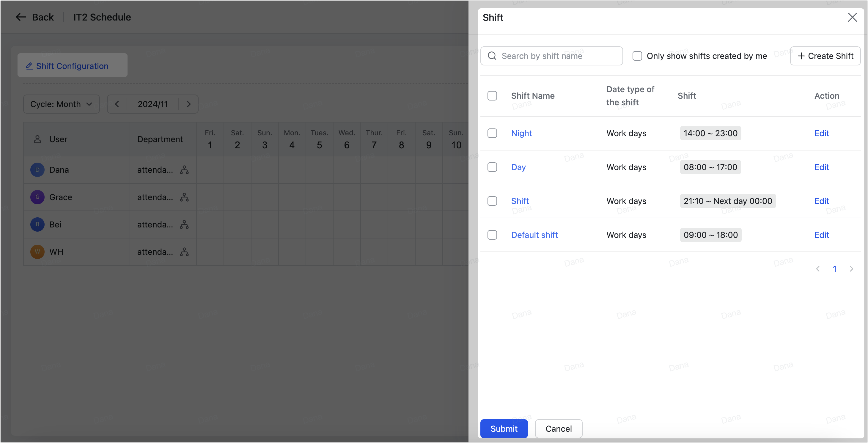Screen dimensions: 868x443
Task: Go to page 1 in pagination
Action: [x=834, y=269]
